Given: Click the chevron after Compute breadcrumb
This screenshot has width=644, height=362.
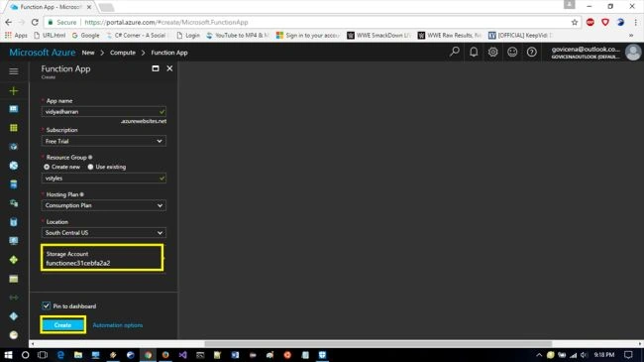Looking at the screenshot, I should [x=143, y=53].
